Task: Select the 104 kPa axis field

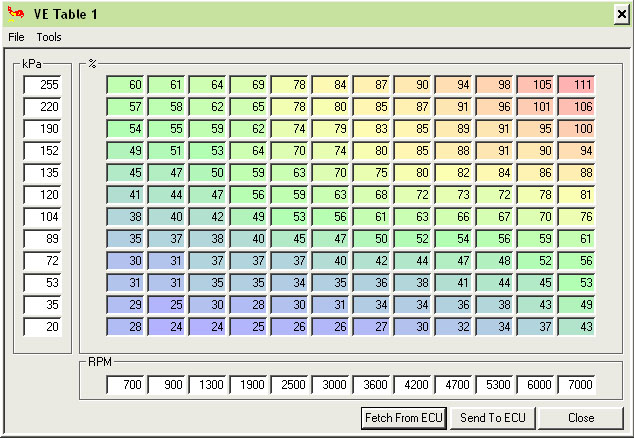Action: (x=42, y=217)
